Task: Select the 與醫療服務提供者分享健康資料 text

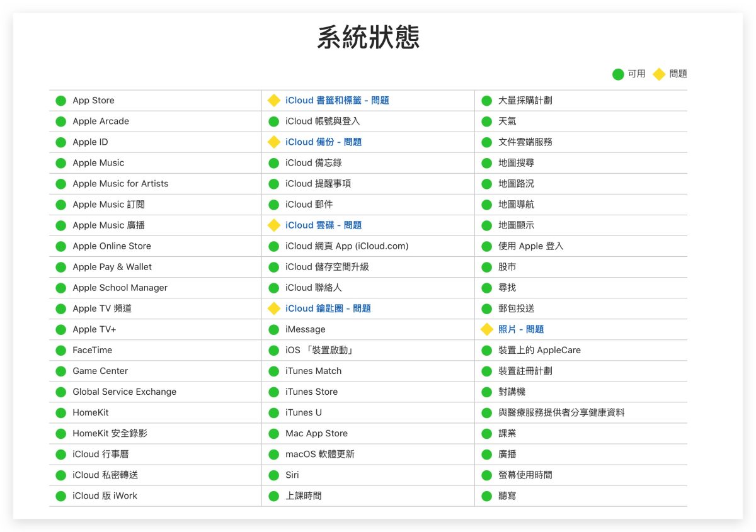Action: [561, 412]
